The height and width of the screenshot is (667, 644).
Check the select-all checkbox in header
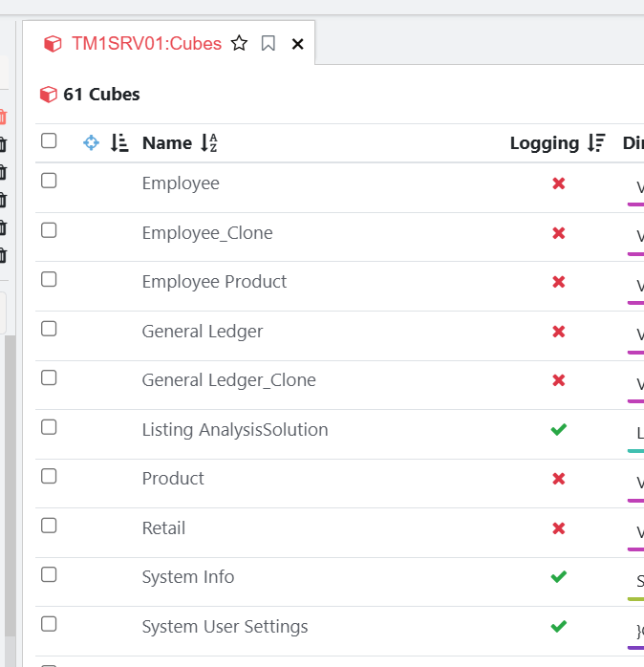[49, 141]
